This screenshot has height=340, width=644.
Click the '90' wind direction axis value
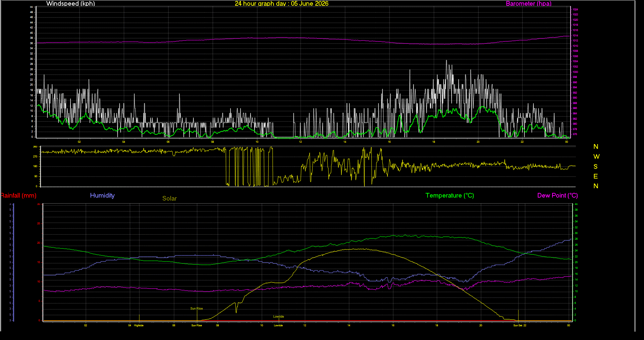pyautogui.click(x=36, y=176)
